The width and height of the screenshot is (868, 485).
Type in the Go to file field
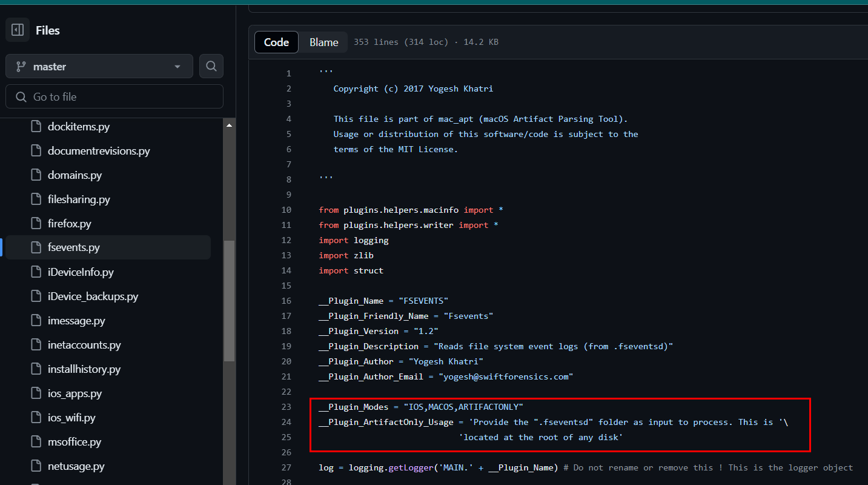(121, 97)
